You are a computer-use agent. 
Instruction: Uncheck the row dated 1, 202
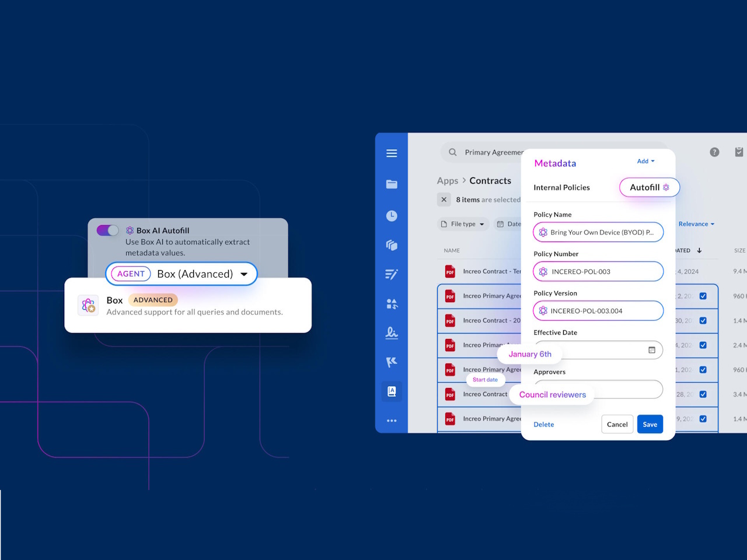(x=703, y=370)
